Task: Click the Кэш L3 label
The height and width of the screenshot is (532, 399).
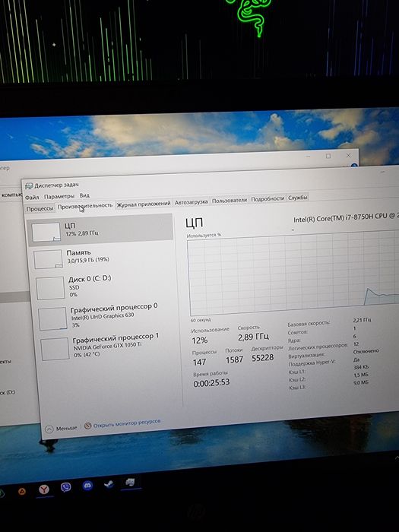Action: click(x=297, y=387)
